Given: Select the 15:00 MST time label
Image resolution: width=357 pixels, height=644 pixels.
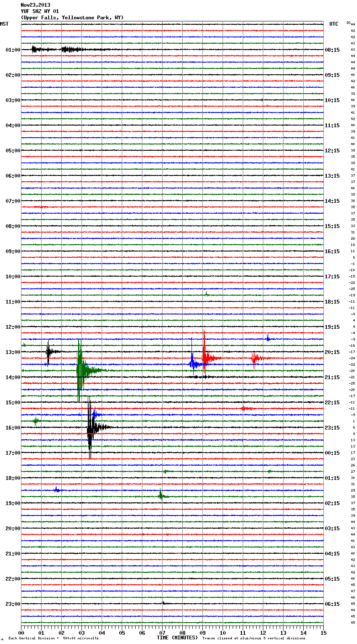Looking at the screenshot, I should (13, 403).
